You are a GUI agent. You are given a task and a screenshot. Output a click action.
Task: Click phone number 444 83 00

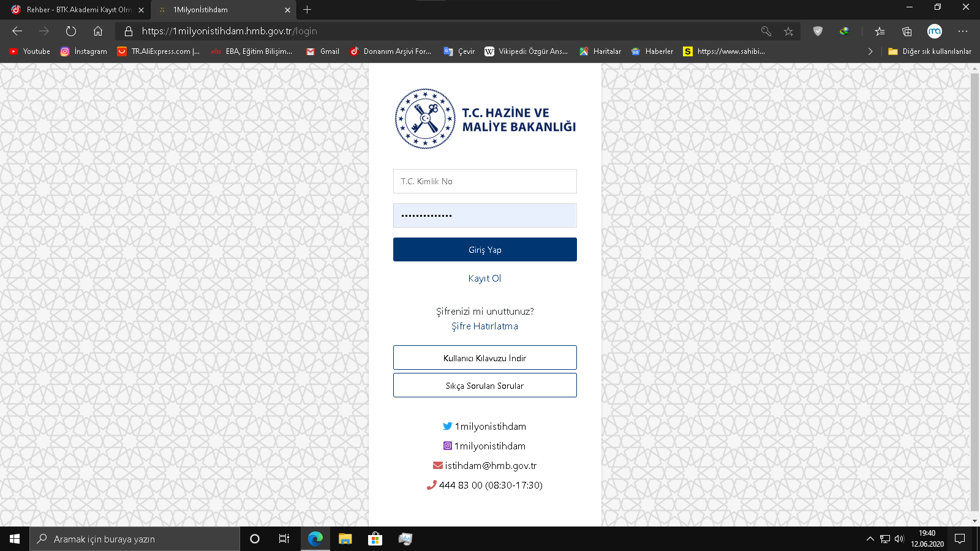pyautogui.click(x=484, y=485)
